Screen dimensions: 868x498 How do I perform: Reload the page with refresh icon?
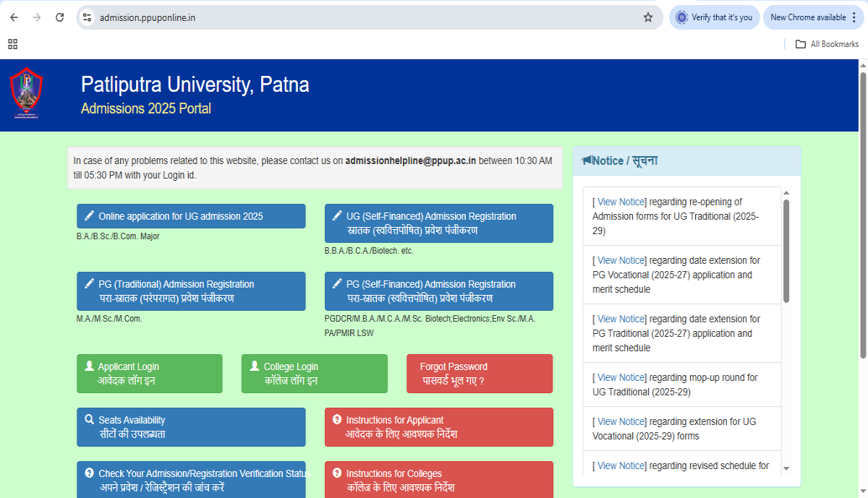[x=60, y=17]
